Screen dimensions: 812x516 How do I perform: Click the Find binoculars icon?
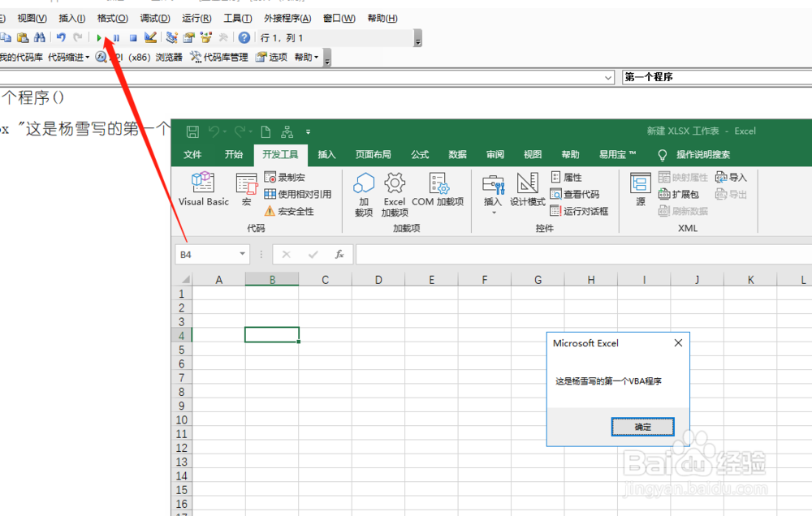click(39, 37)
